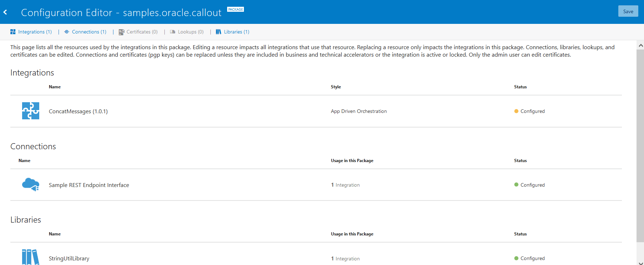Click the ConcatMessages puzzle piece icon
This screenshot has width=644, height=265.
pyautogui.click(x=31, y=111)
